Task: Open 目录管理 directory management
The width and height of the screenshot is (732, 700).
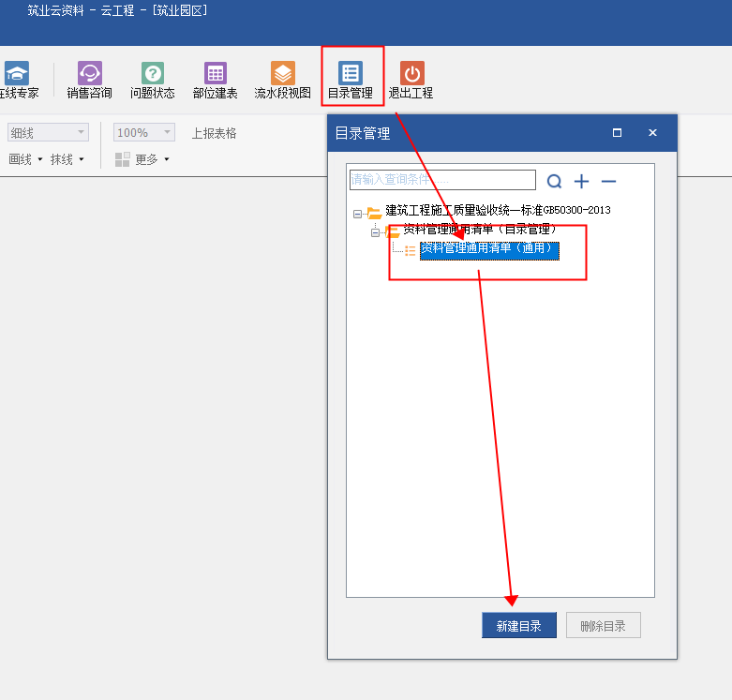Action: [x=351, y=81]
